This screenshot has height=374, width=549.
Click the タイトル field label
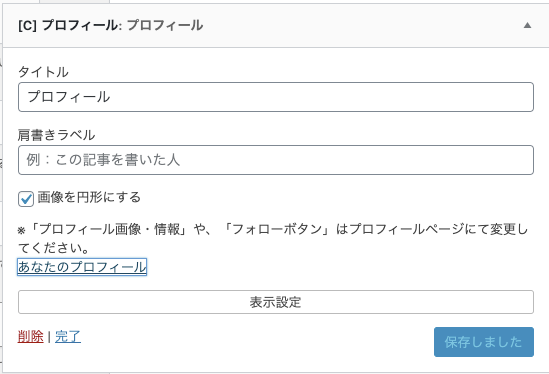[43, 72]
